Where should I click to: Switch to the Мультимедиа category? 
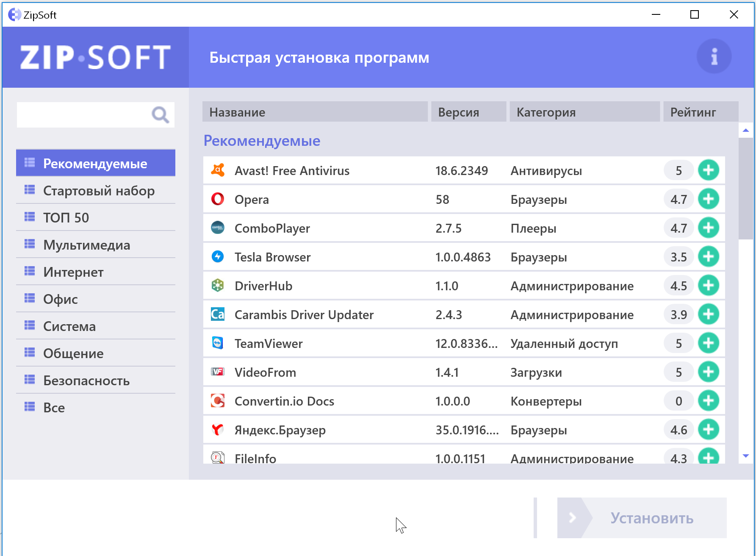click(96, 245)
